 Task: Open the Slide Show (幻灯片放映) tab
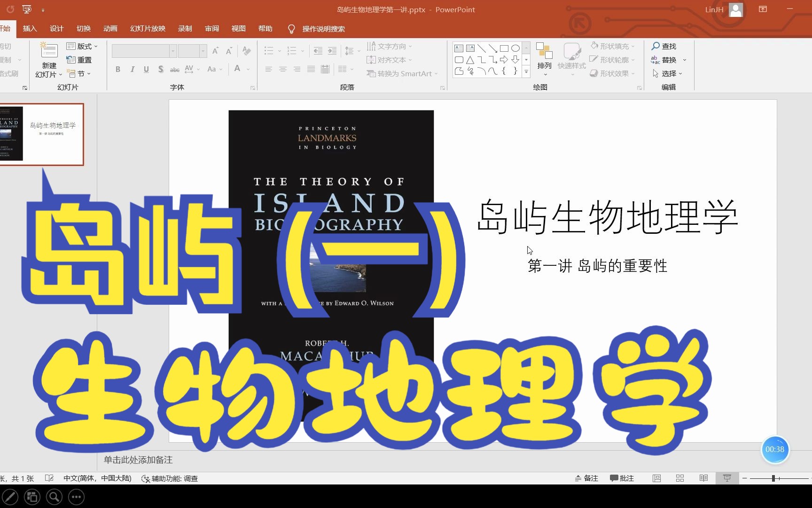(x=148, y=29)
